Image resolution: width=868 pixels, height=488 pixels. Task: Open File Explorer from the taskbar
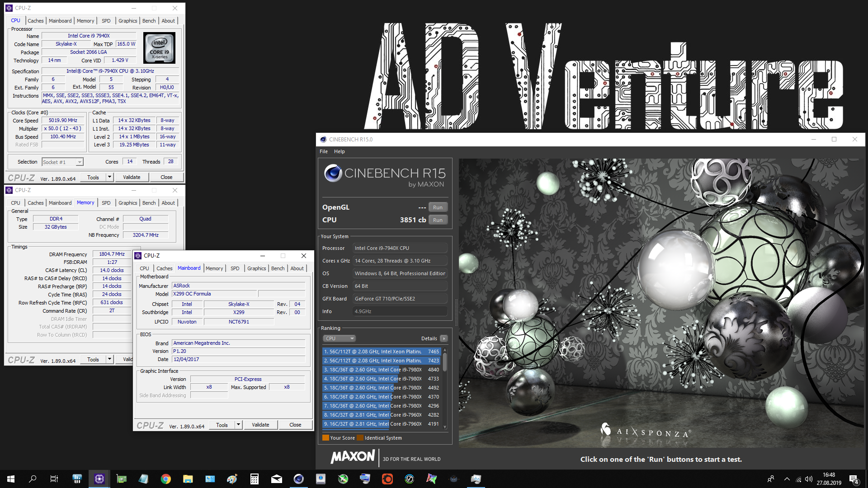(188, 479)
